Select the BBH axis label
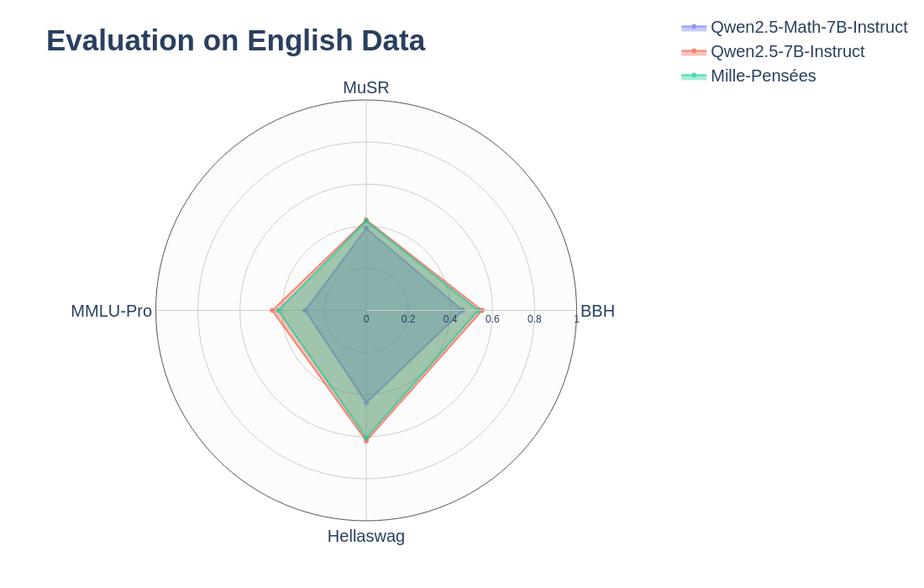 pos(597,311)
